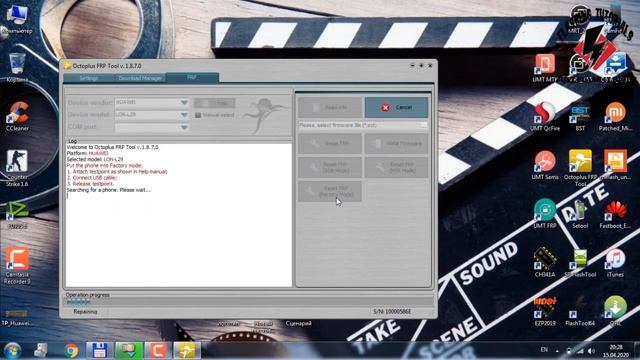Launch Counter Strike 1.6 shortcut
This screenshot has height=360, width=640.
coord(17,167)
